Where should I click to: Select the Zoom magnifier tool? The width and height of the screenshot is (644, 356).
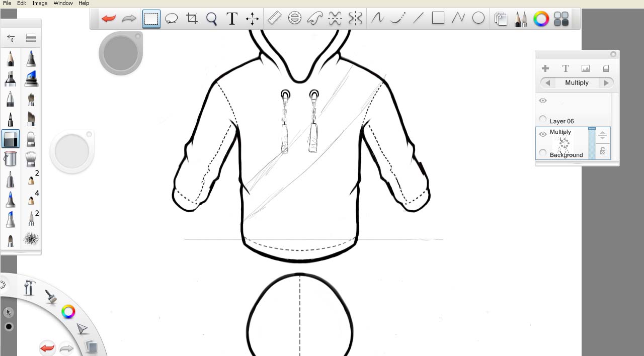tap(212, 19)
